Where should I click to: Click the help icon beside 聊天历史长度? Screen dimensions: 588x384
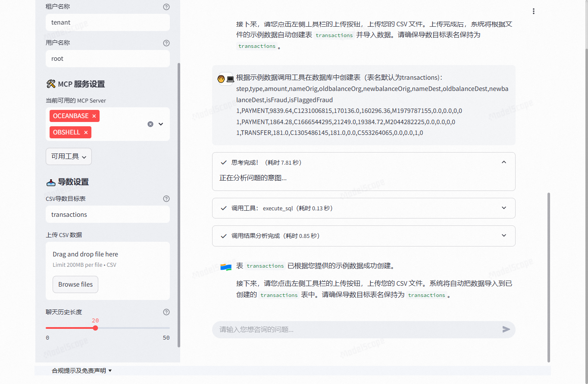click(166, 312)
